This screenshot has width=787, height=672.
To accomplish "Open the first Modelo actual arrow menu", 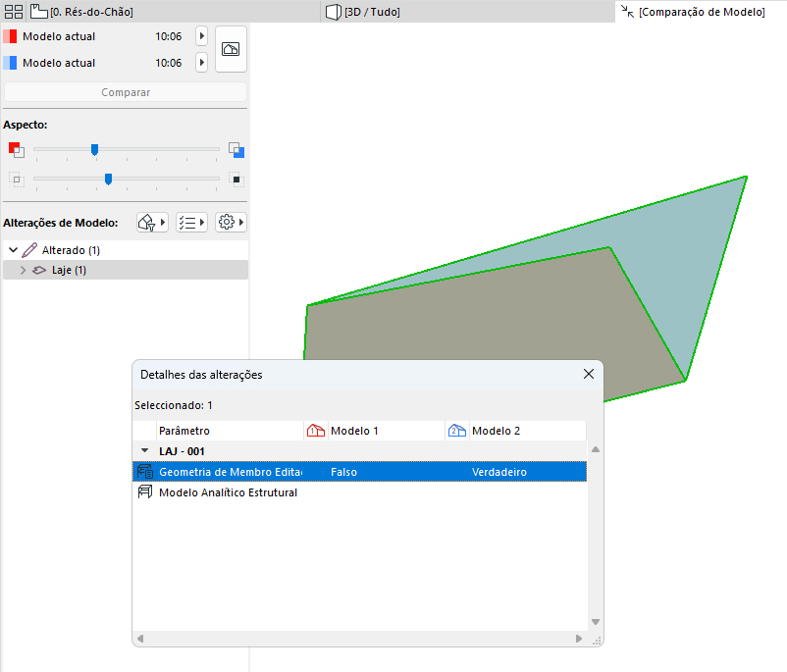I will click(201, 36).
